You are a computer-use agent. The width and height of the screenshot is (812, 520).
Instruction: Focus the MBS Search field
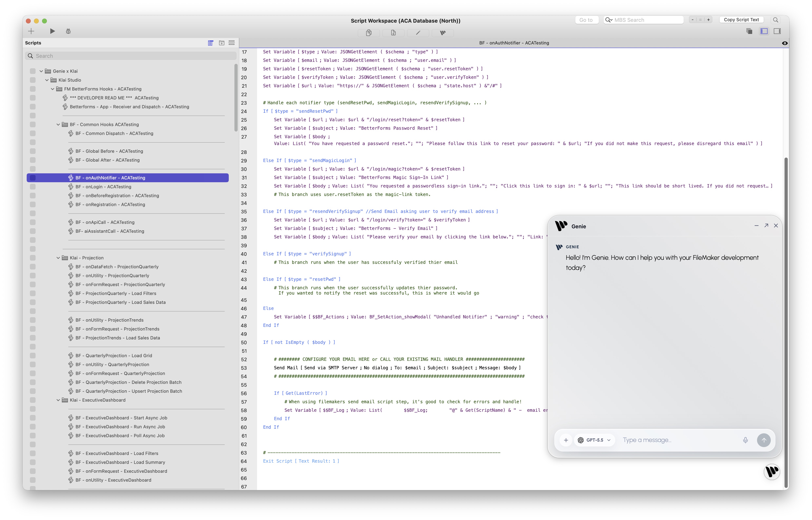[644, 20]
